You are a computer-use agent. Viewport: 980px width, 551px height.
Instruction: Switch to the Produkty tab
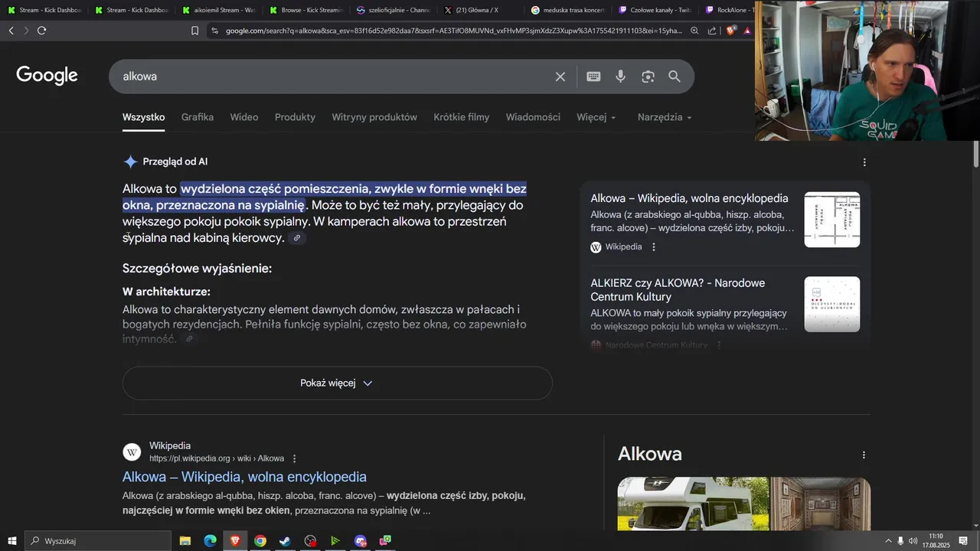[295, 117]
